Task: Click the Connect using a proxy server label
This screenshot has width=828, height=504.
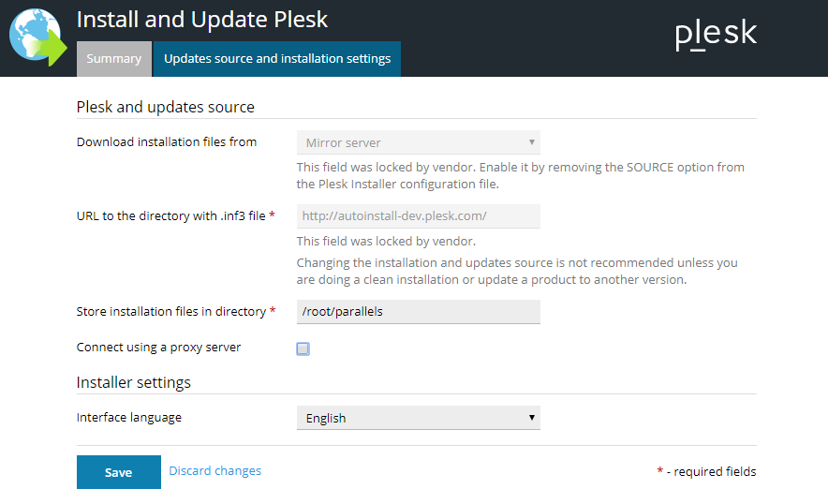Action: [159, 348]
